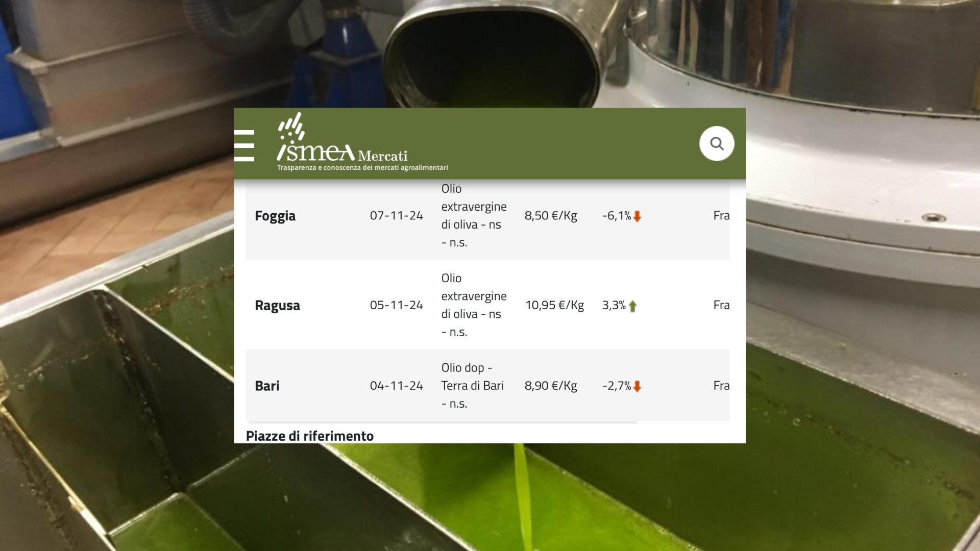Click the Fra cell in Foggia row
Viewport: 980px width, 551px height.
coord(721,215)
